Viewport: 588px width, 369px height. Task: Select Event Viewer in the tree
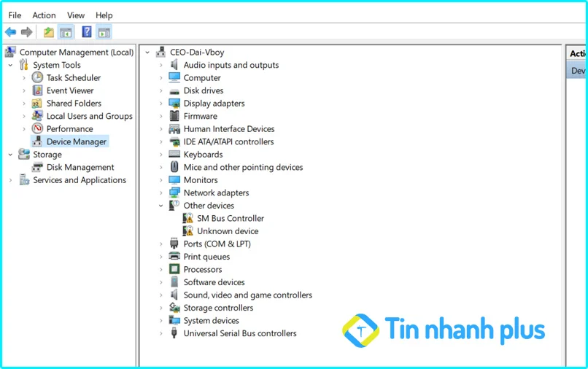tap(70, 90)
